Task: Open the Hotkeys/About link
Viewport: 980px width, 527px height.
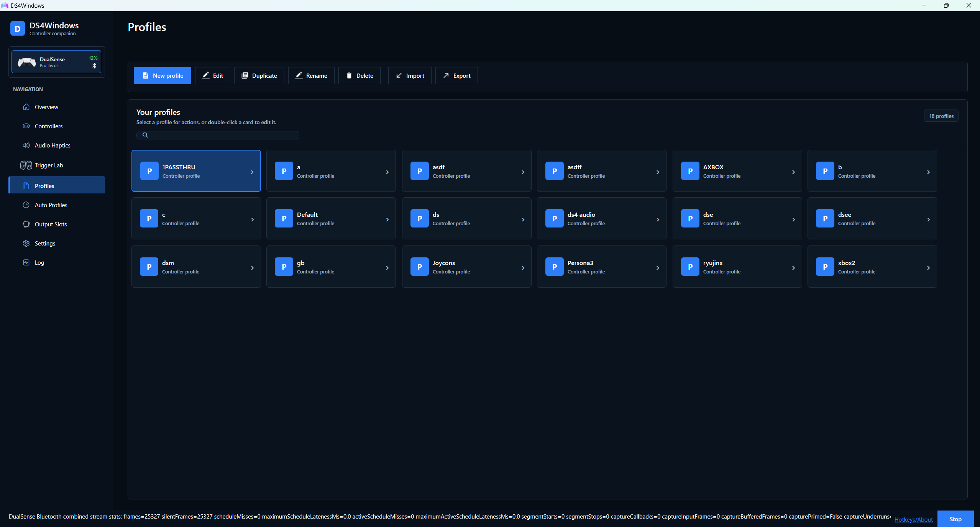Action: [913, 519]
